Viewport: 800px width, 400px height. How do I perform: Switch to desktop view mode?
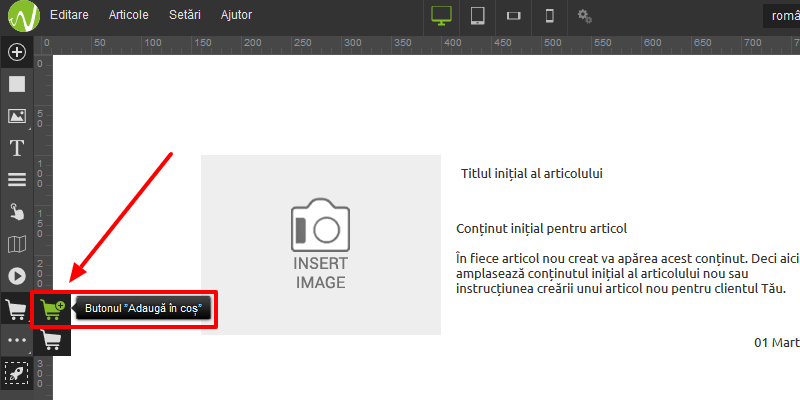click(x=442, y=16)
